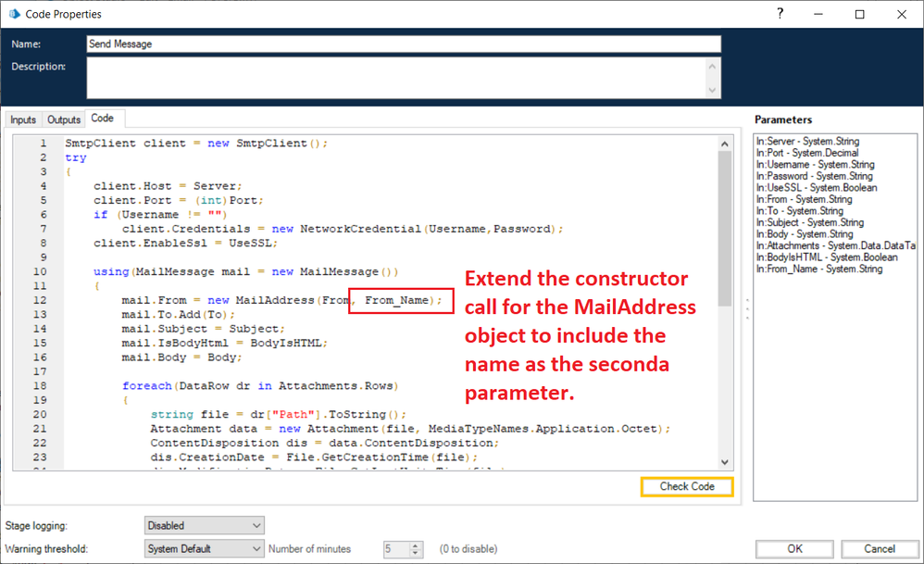Click line 7 client.Credentials statement
This screenshot has height=564, width=924.
(343, 229)
